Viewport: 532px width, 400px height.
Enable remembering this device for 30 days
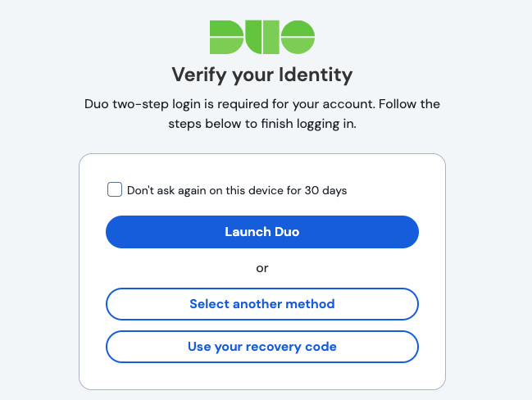pos(115,190)
